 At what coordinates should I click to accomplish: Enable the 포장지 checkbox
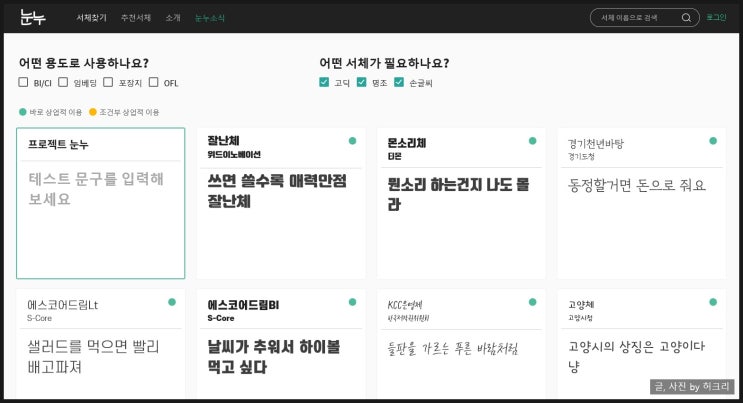[x=108, y=82]
